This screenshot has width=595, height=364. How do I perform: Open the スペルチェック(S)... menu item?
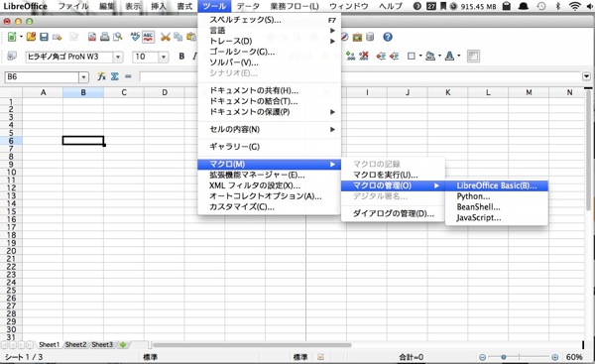pos(269,20)
